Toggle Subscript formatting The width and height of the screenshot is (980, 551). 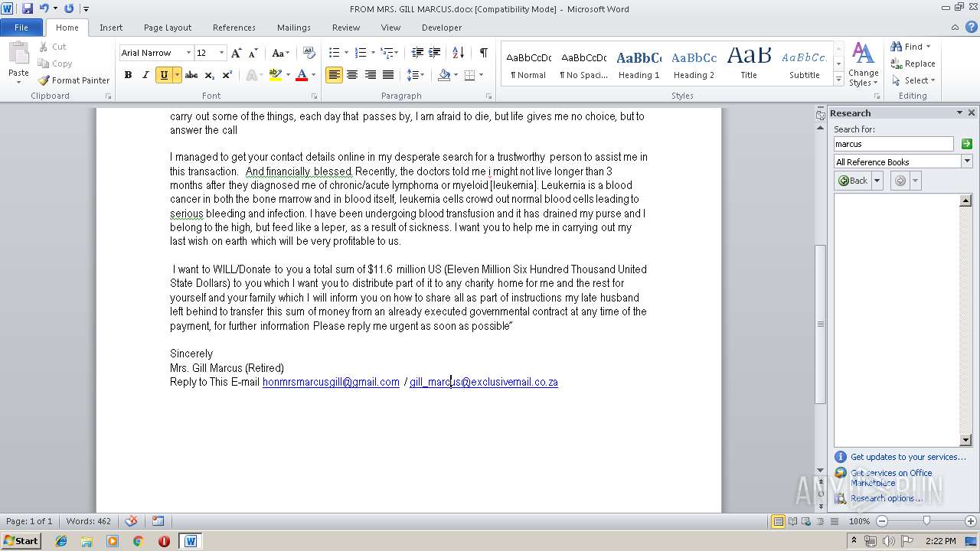(209, 75)
